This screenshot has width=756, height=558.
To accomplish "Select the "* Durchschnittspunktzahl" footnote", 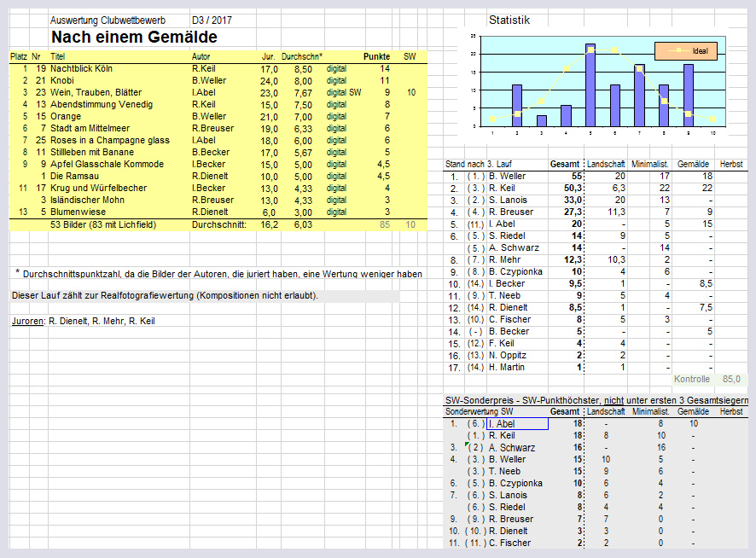I will (x=219, y=274).
